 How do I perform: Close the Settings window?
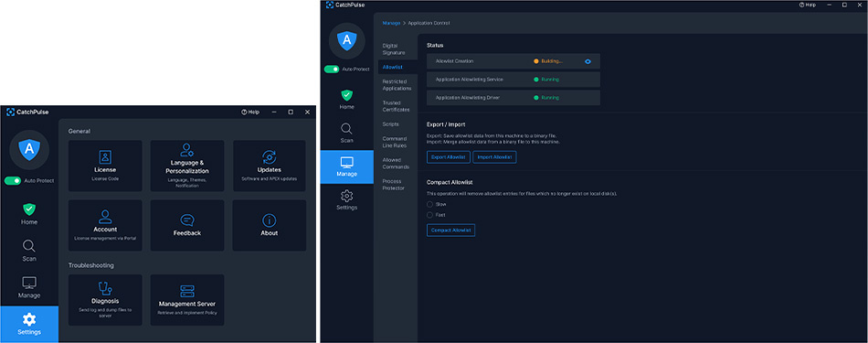[307, 112]
